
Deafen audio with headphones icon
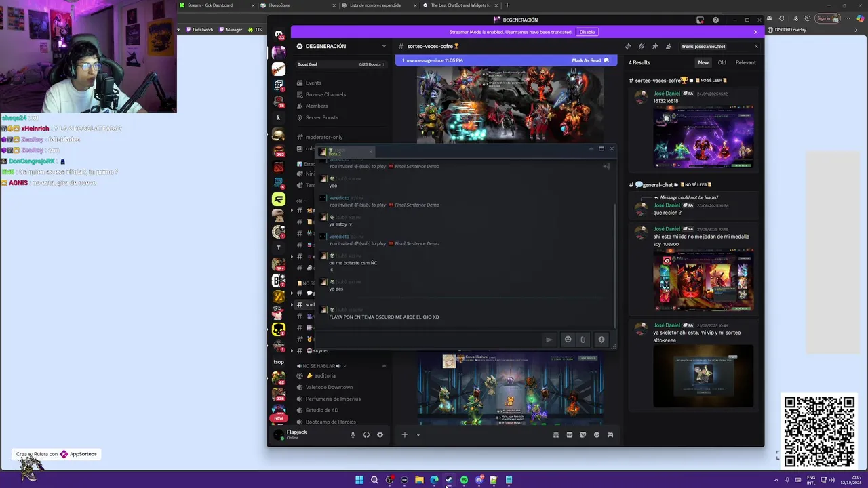tap(366, 434)
